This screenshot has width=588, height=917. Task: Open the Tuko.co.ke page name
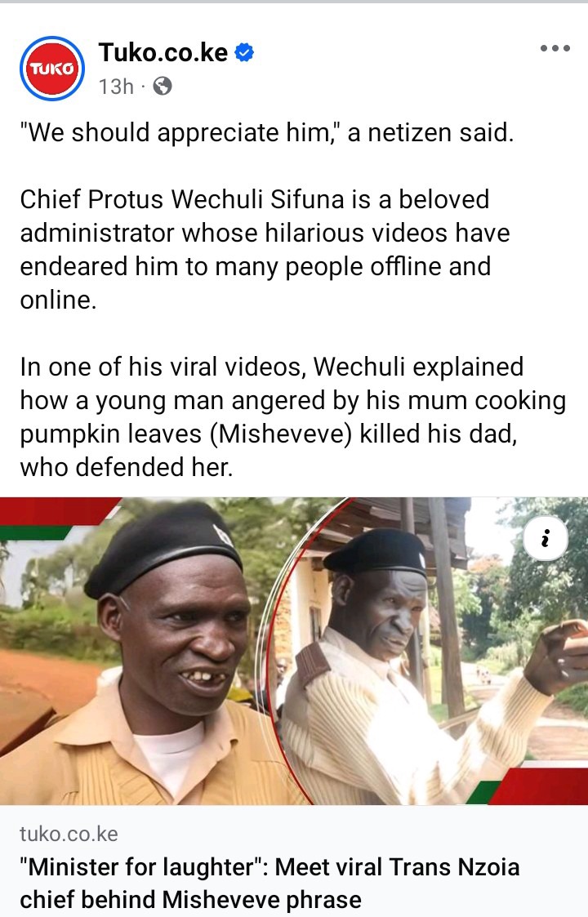[163, 52]
